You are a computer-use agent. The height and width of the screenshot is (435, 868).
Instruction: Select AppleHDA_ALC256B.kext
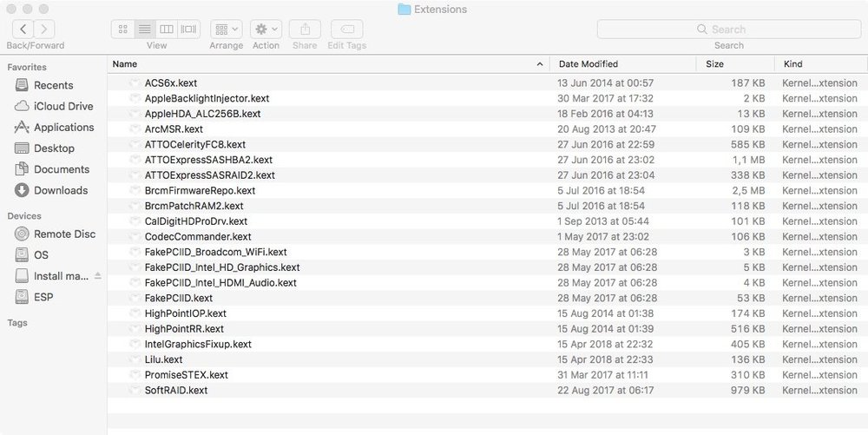(202, 114)
